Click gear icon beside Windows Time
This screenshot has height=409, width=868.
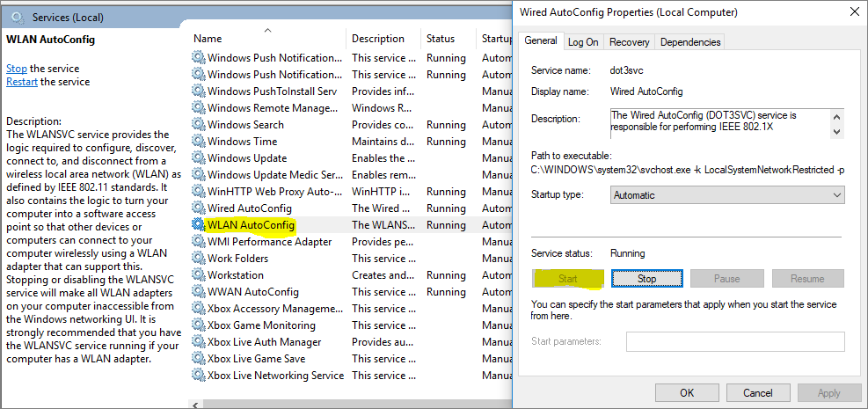click(x=198, y=141)
